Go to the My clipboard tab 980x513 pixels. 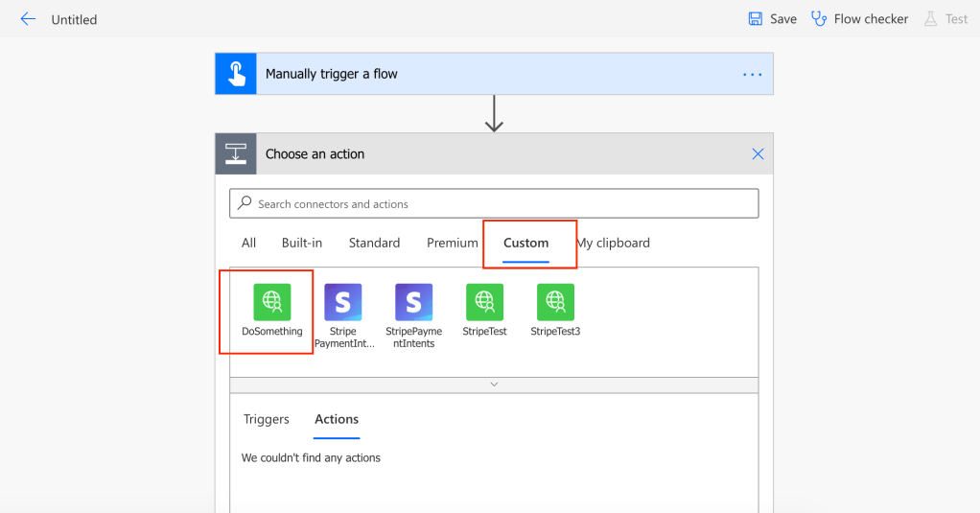pyautogui.click(x=614, y=243)
